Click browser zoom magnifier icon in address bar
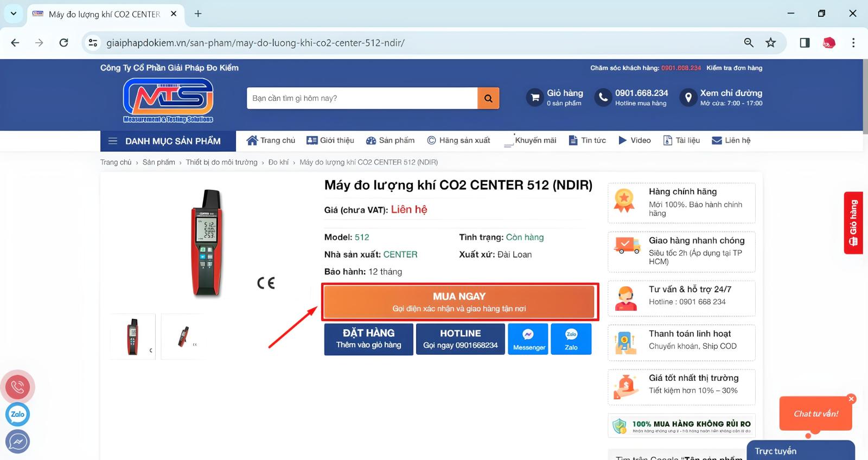The width and height of the screenshot is (868, 460). point(749,42)
